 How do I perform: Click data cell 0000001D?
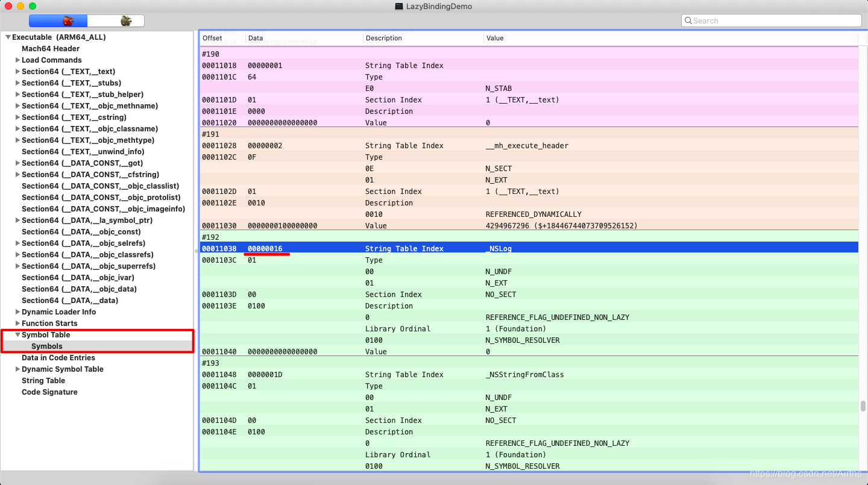[265, 375]
